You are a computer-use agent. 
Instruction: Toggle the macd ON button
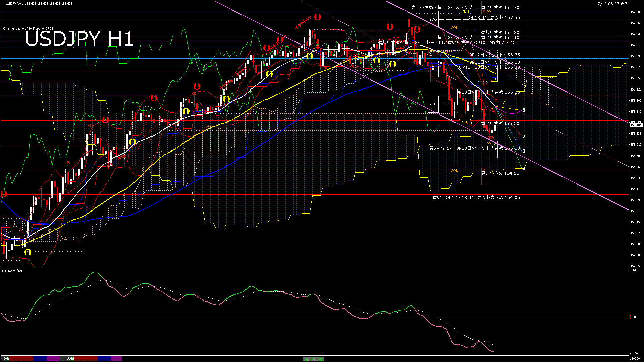point(314,359)
